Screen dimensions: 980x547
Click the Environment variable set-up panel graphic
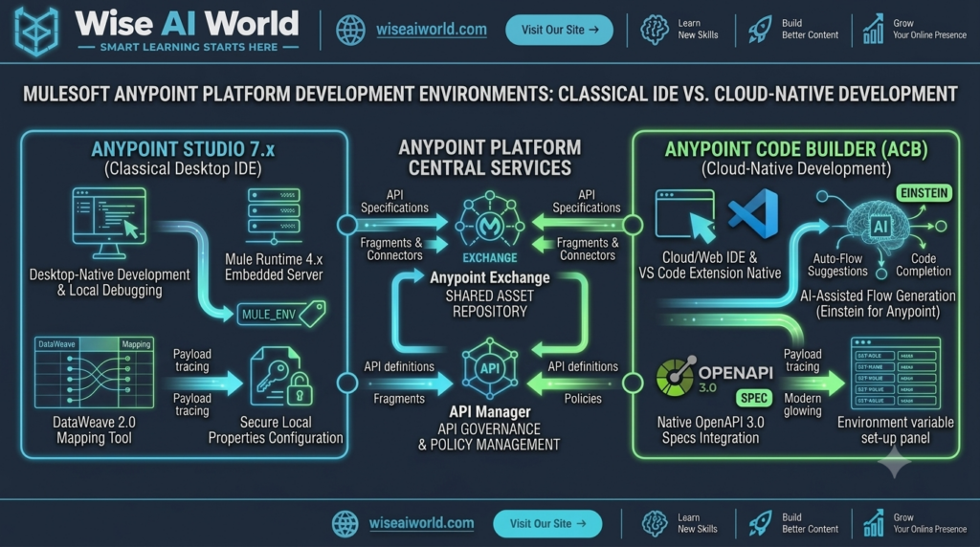(896, 373)
